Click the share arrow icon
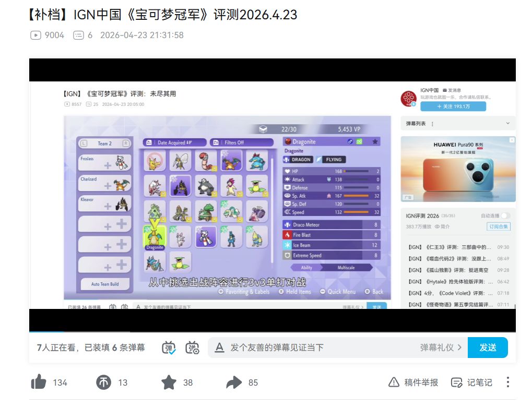 pos(234,383)
